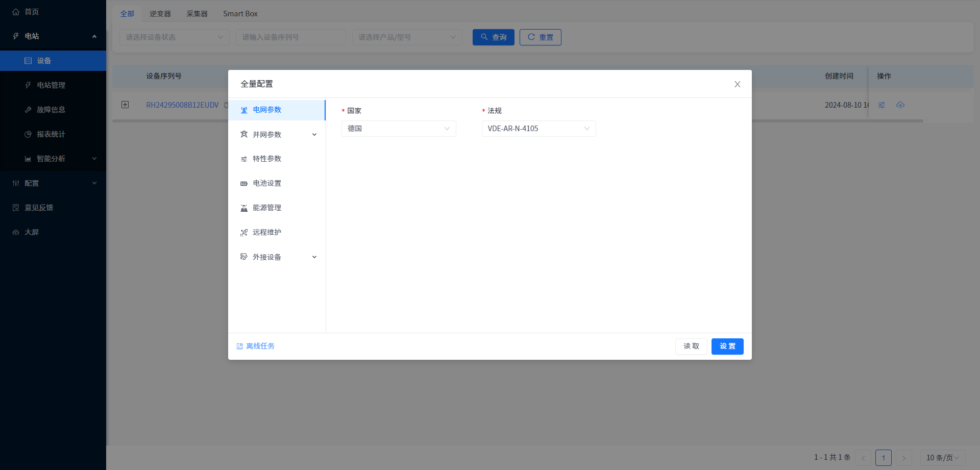Expand the 并网参数 submenu
Viewport: 980px width, 470px height.
278,135
